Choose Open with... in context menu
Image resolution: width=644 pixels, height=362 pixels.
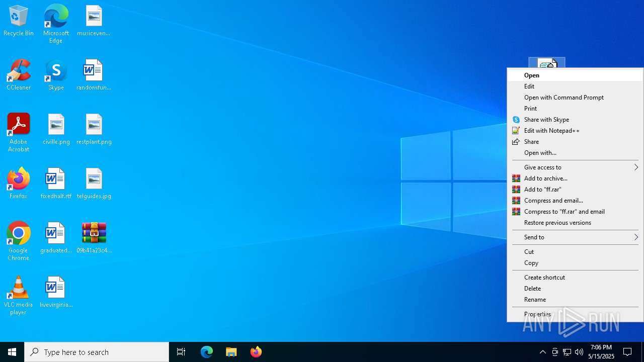coord(575,153)
